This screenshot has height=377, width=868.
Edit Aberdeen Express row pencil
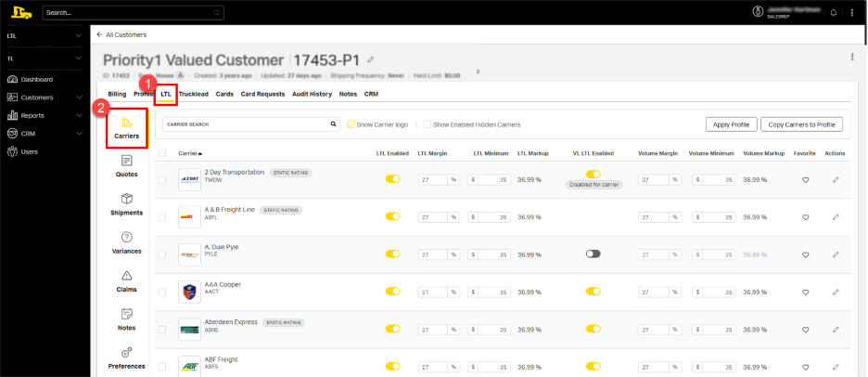(836, 330)
